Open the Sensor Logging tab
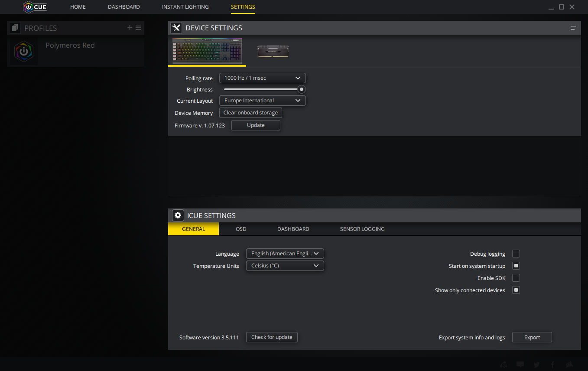Screen dimensions: 588x371 click(362, 229)
